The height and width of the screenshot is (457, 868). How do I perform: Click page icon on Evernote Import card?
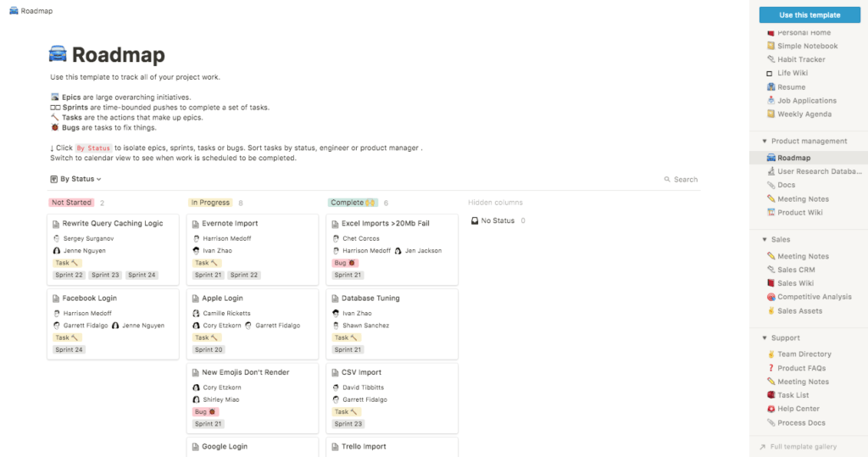pos(196,224)
